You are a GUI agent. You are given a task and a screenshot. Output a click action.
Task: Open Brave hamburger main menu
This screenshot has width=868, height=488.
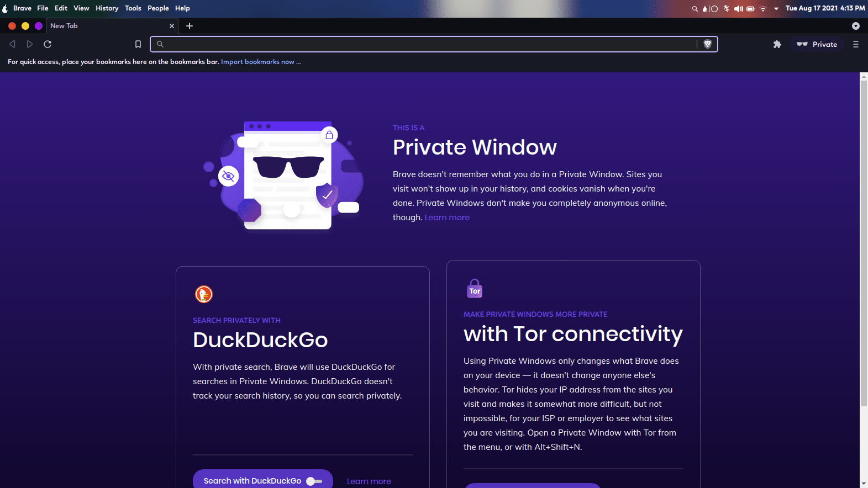[856, 44]
